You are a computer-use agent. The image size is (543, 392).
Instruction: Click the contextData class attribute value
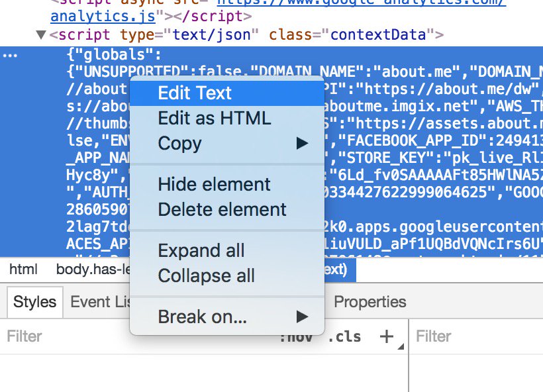[x=378, y=34]
